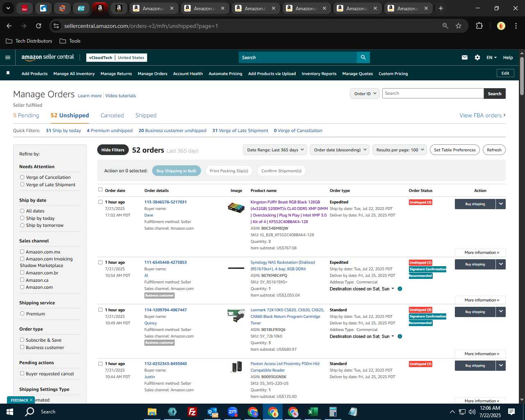Click info icon for Synology order destination
525x420 pixels.
point(400,289)
